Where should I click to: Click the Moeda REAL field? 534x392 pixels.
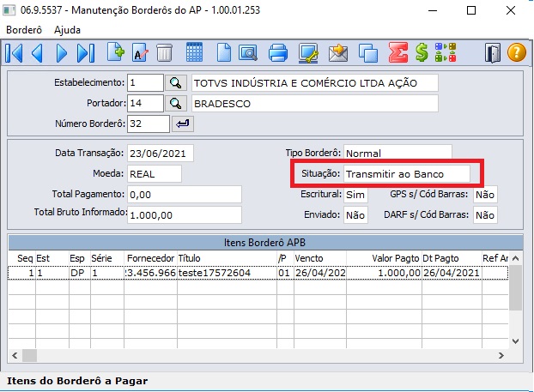tap(155, 174)
